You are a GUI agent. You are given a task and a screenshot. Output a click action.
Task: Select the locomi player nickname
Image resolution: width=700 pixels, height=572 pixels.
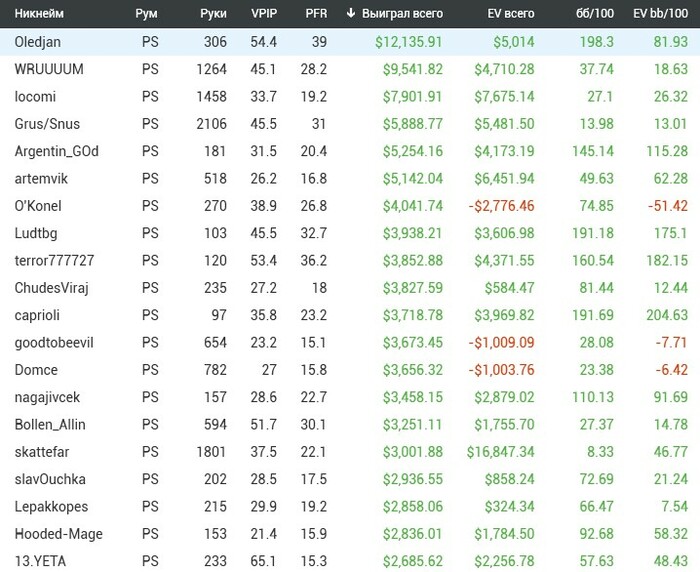tap(35, 97)
